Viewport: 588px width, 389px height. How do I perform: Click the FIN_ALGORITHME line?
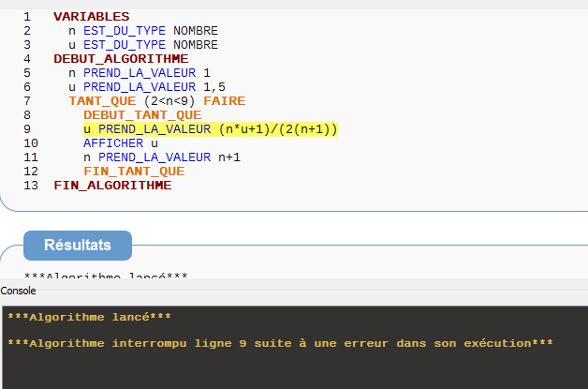(x=112, y=186)
